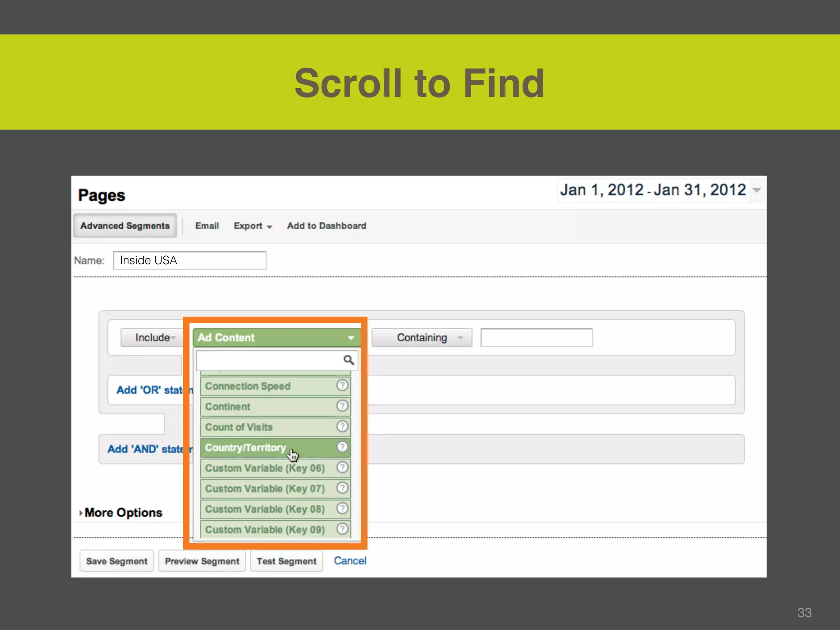Image resolution: width=840 pixels, height=630 pixels.
Task: Click the segment Name input field
Action: pyautogui.click(x=189, y=260)
